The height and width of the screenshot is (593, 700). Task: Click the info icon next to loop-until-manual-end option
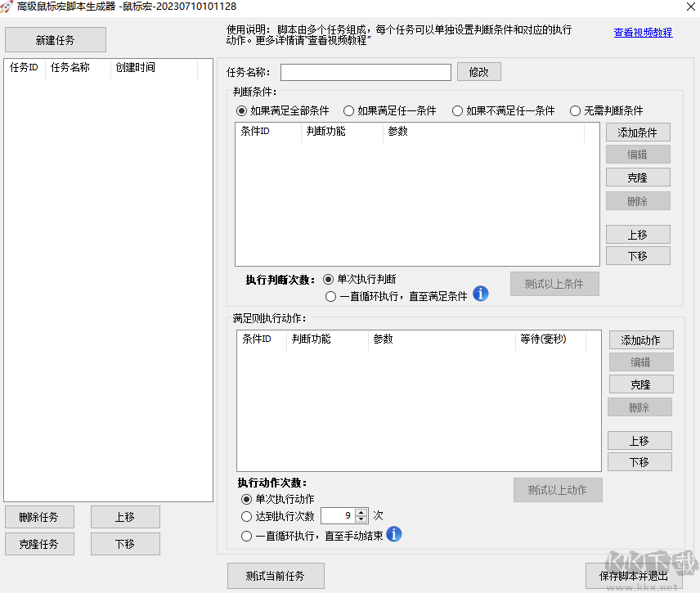coord(394,535)
